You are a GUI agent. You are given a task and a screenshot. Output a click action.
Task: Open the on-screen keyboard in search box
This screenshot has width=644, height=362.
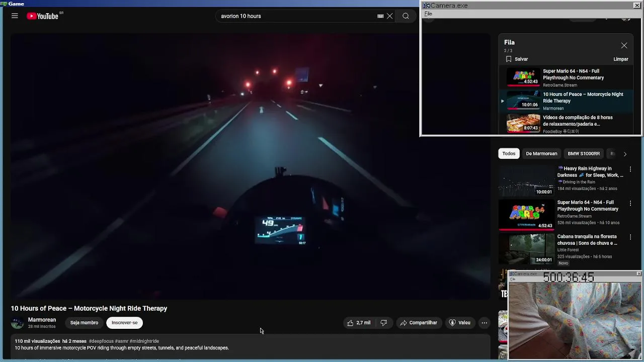coord(380,16)
